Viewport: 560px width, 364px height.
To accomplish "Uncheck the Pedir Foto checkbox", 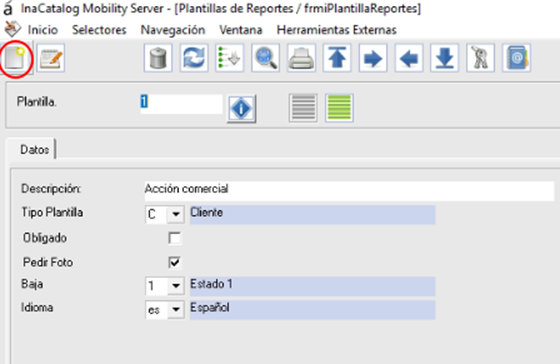I will (x=175, y=263).
